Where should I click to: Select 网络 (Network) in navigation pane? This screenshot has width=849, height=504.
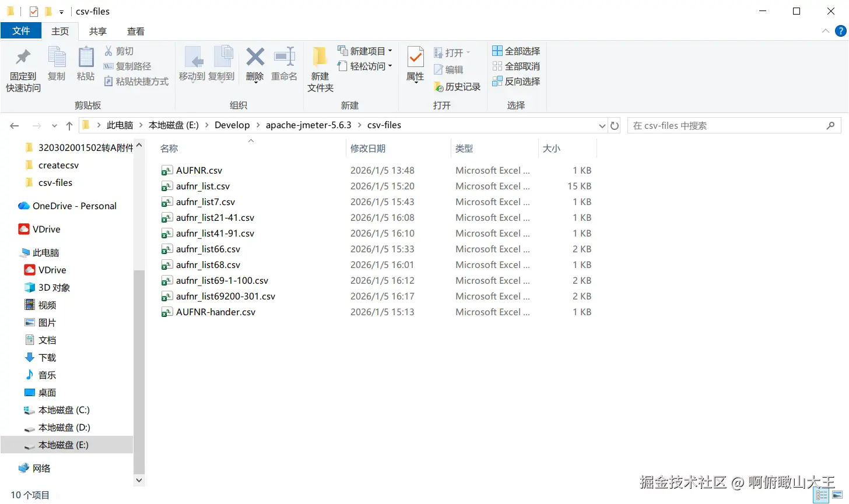pos(35,468)
